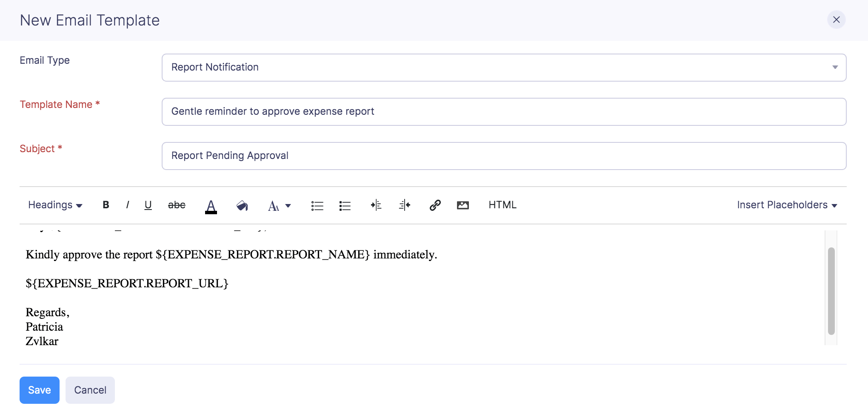Increase the paragraph indent

pos(376,205)
